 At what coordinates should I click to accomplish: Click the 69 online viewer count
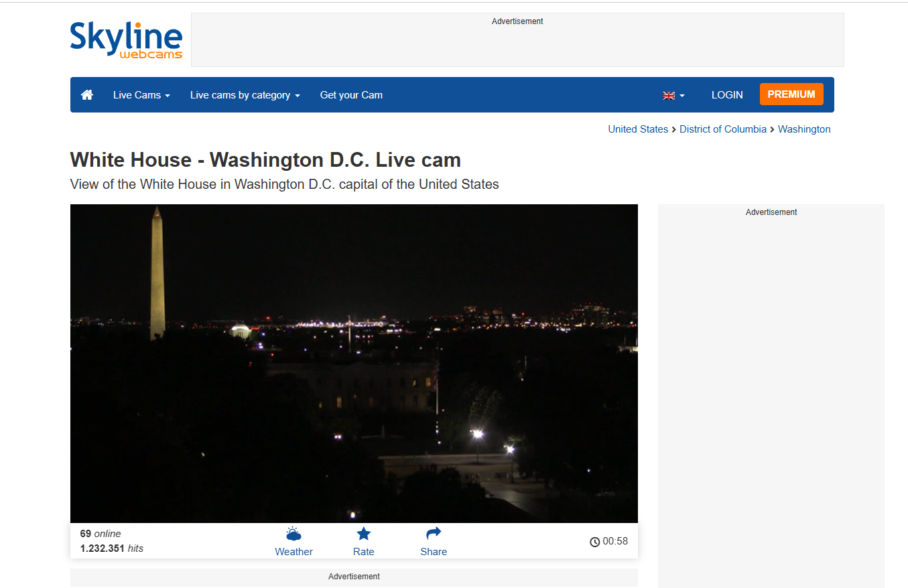pos(101,534)
